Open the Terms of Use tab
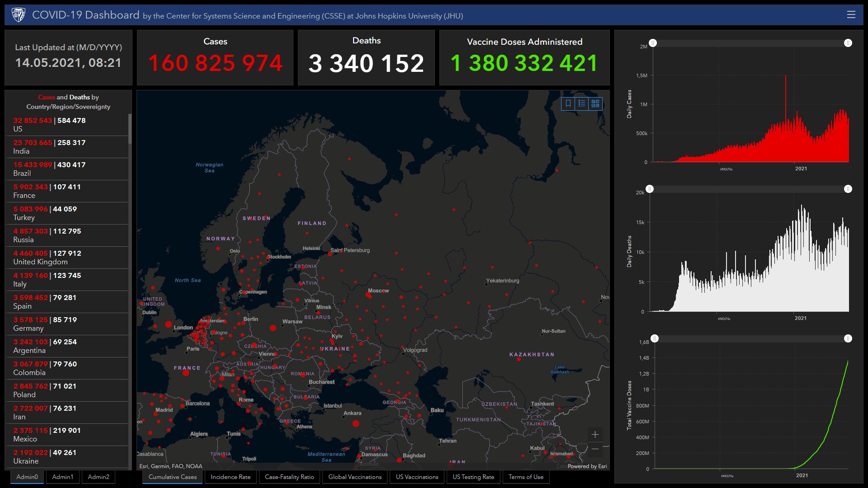The height and width of the screenshot is (488, 868). pyautogui.click(x=526, y=477)
